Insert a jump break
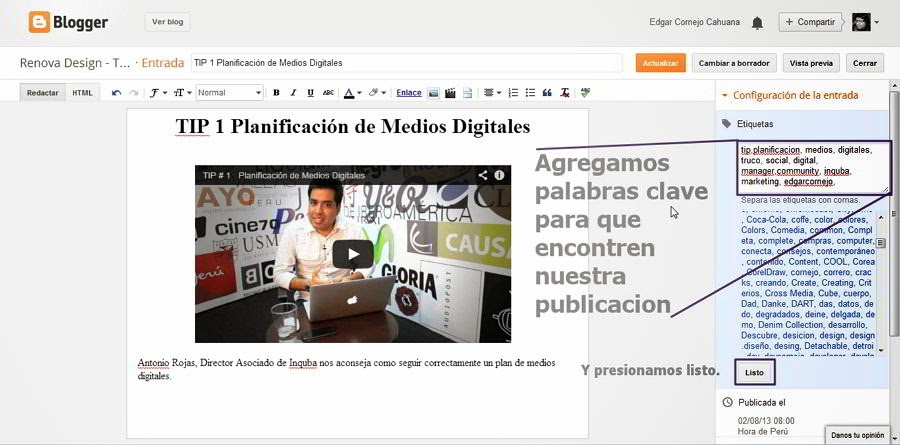900x445 pixels. (468, 93)
